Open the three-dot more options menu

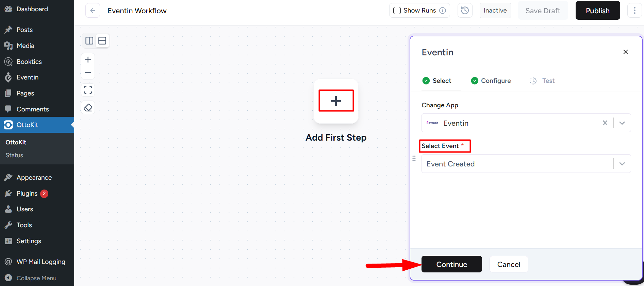tap(634, 11)
